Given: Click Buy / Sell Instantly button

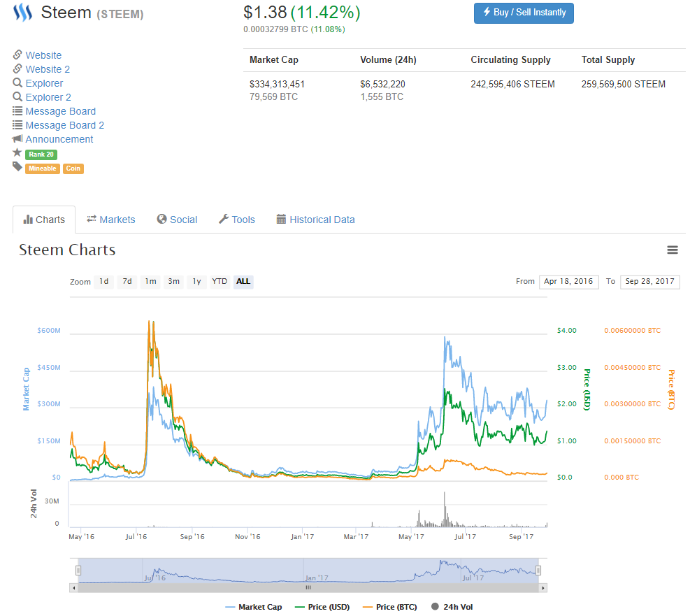Looking at the screenshot, I should click(524, 13).
